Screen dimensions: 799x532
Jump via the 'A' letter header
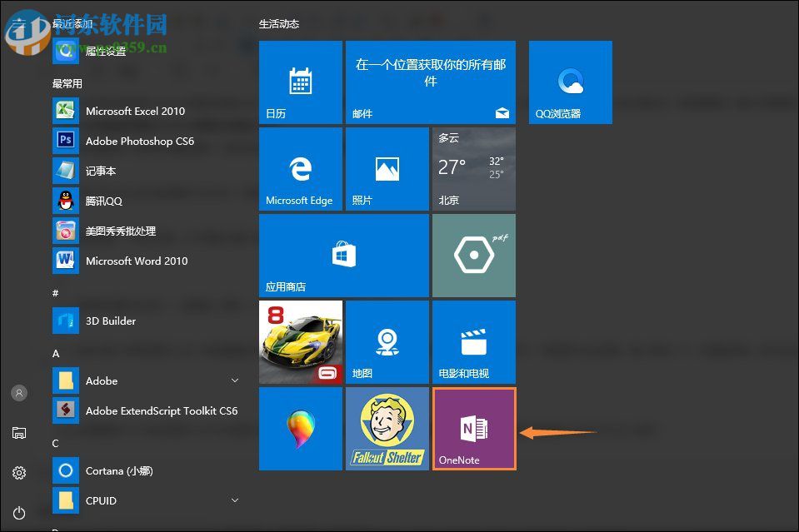tap(56, 353)
